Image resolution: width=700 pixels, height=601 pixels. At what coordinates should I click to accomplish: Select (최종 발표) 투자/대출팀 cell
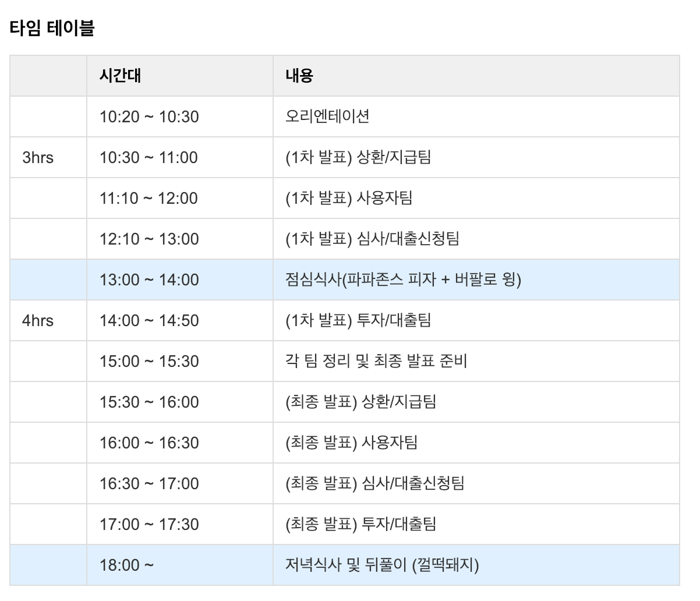click(476, 524)
